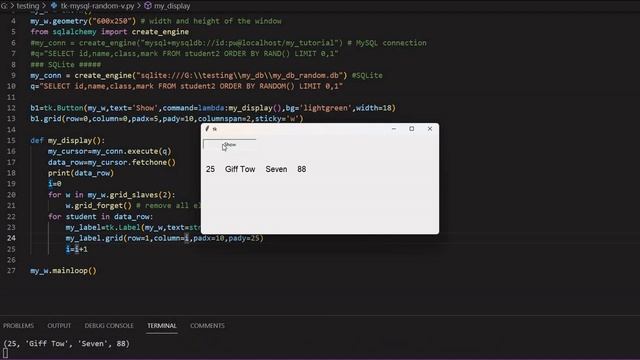The height and width of the screenshot is (360, 640).
Task: Click 'data_row=my_cursor.fetchone()' line
Action: tap(112, 162)
